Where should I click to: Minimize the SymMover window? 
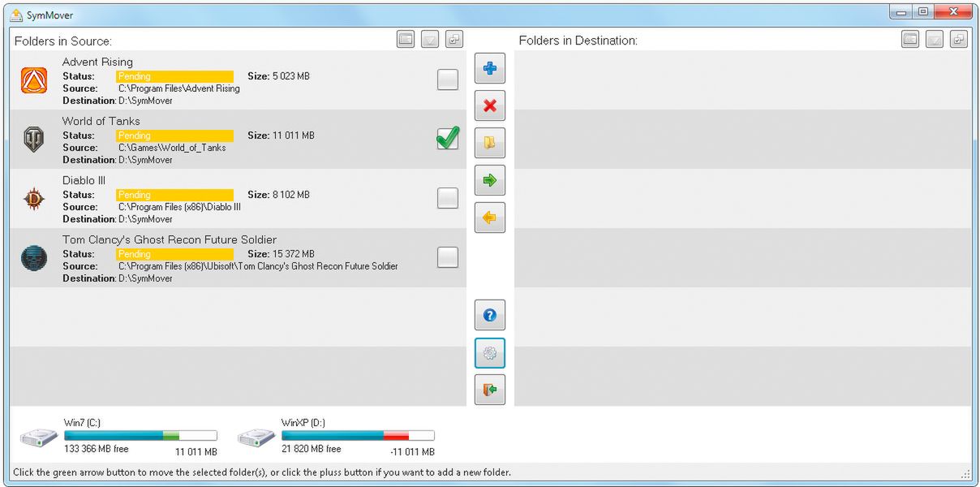901,11
